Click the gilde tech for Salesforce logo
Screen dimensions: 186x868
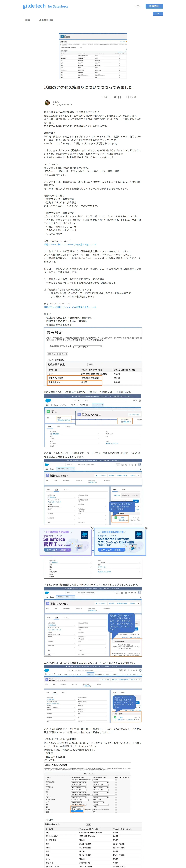point(46,6)
